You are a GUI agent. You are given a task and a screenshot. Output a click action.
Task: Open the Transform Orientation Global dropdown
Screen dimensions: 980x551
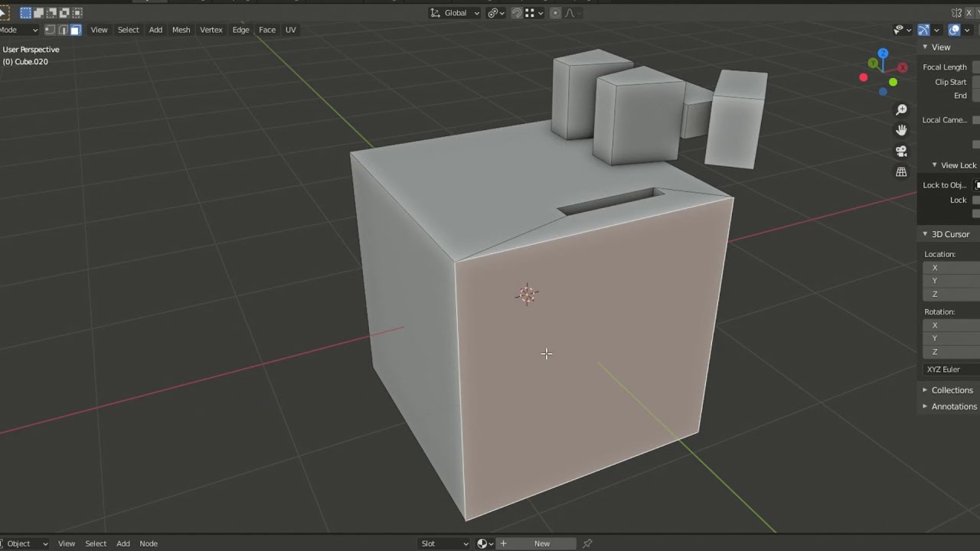[x=456, y=13]
